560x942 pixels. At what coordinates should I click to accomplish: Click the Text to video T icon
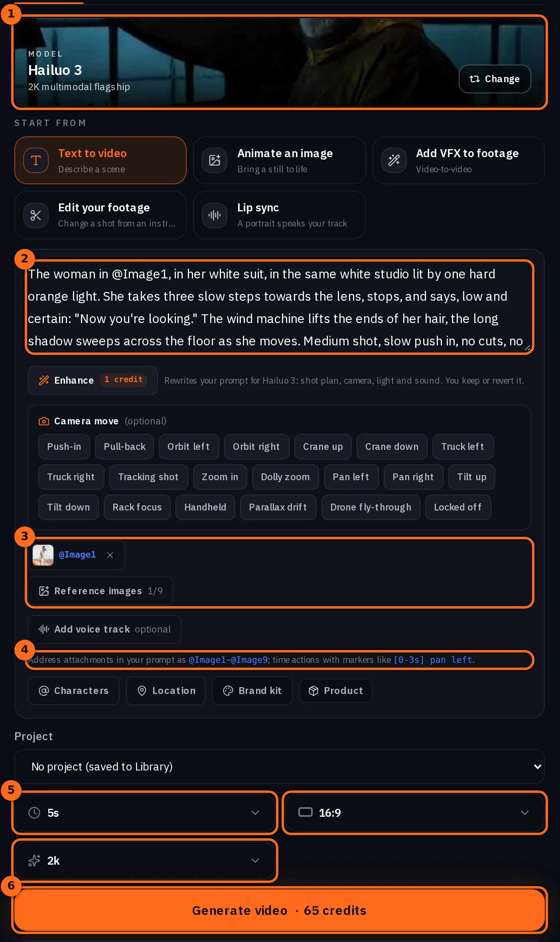click(x=36, y=160)
